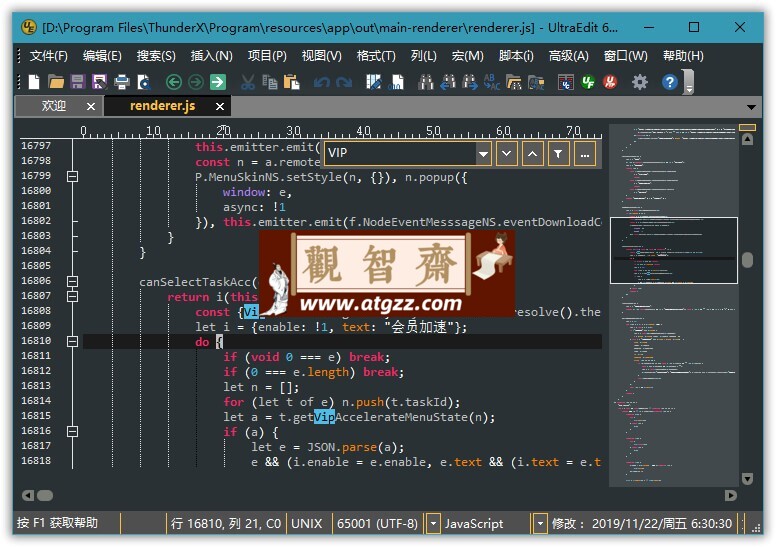Screen dimensions: 776x547
Task: Filter lines with funnel button
Action: [x=558, y=153]
